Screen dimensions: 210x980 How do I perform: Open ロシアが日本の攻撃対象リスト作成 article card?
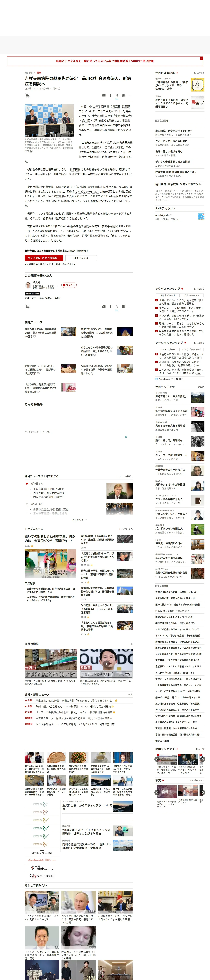79,907
